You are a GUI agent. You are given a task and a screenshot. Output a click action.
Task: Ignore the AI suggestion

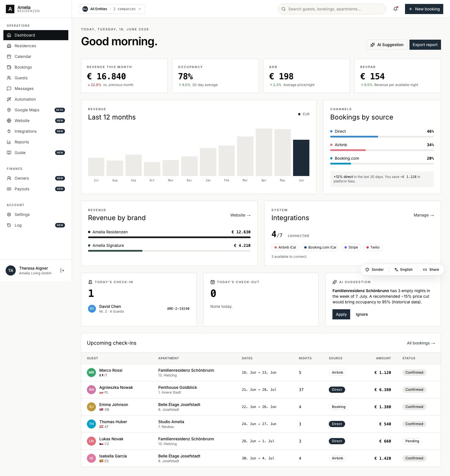coord(362,314)
